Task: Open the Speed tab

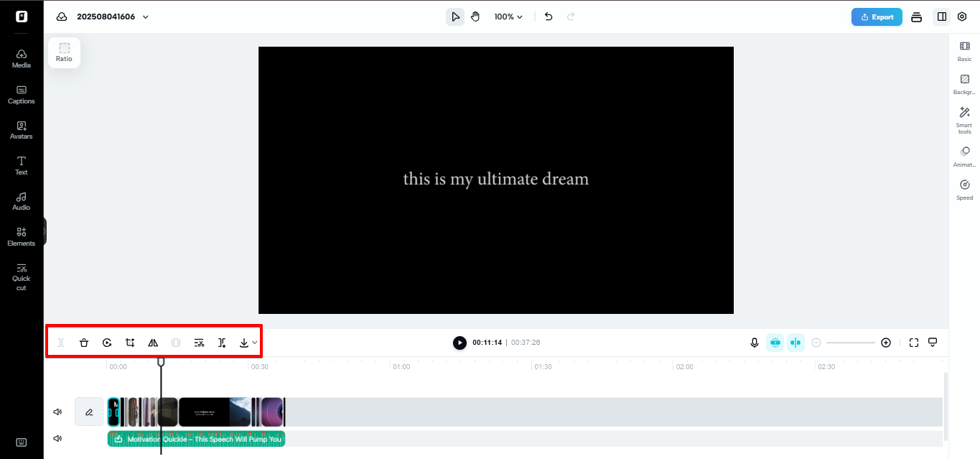Action: pos(964,190)
